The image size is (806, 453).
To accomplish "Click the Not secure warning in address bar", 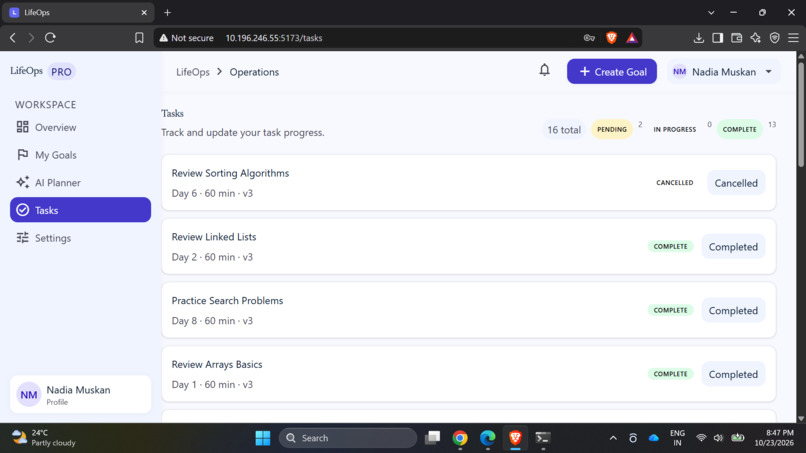I will 186,38.
